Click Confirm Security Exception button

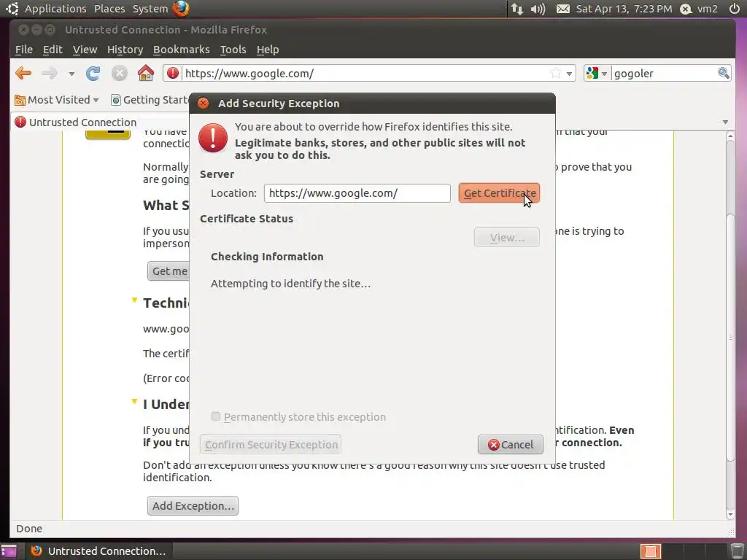click(x=271, y=445)
